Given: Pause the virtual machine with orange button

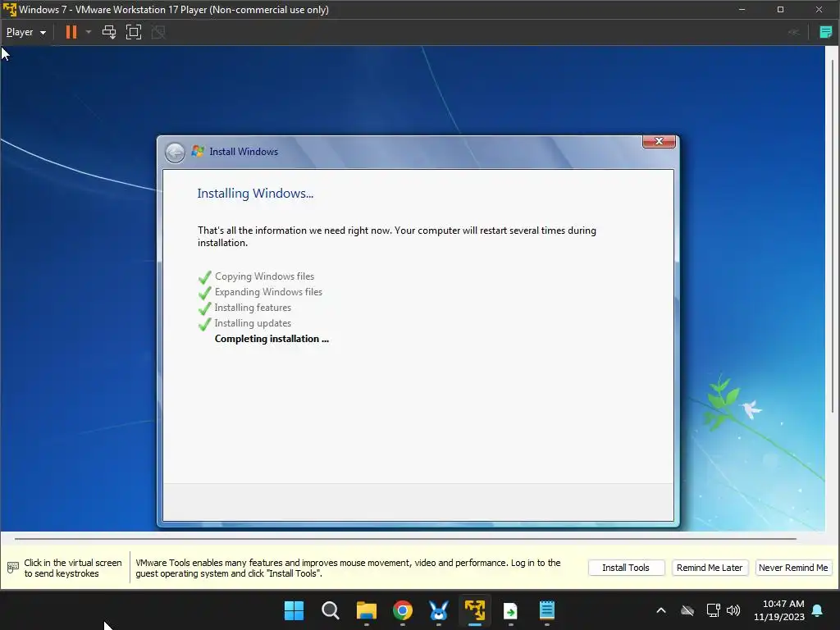Looking at the screenshot, I should pos(71,32).
